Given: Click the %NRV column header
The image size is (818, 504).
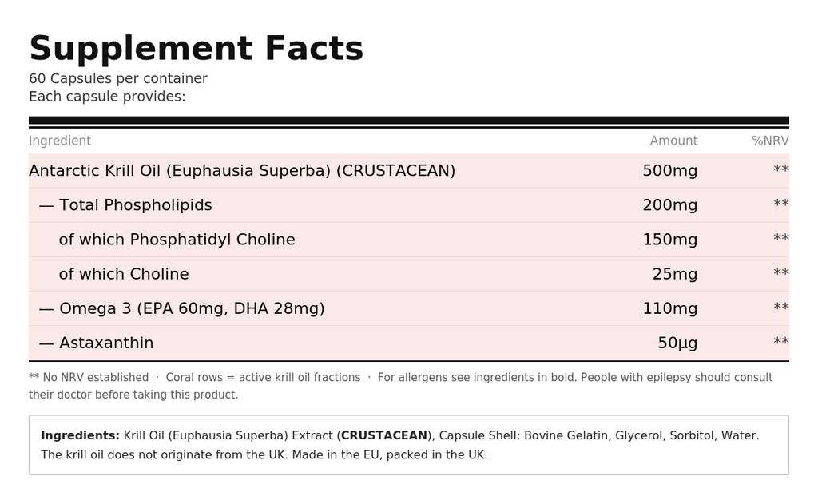Looking at the screenshot, I should tap(770, 141).
